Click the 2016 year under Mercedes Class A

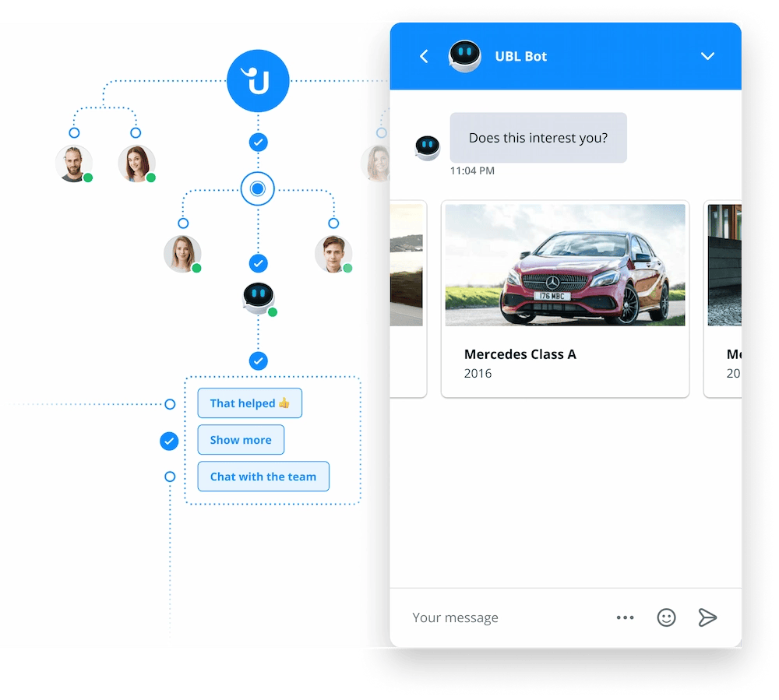[x=478, y=373]
